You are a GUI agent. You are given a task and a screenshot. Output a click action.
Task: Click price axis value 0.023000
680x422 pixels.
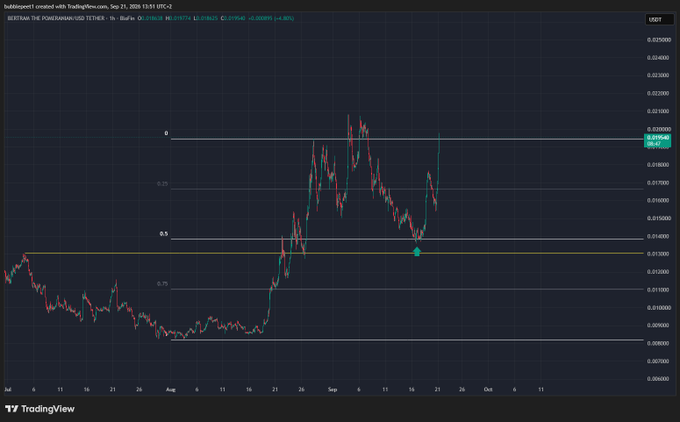(x=658, y=75)
